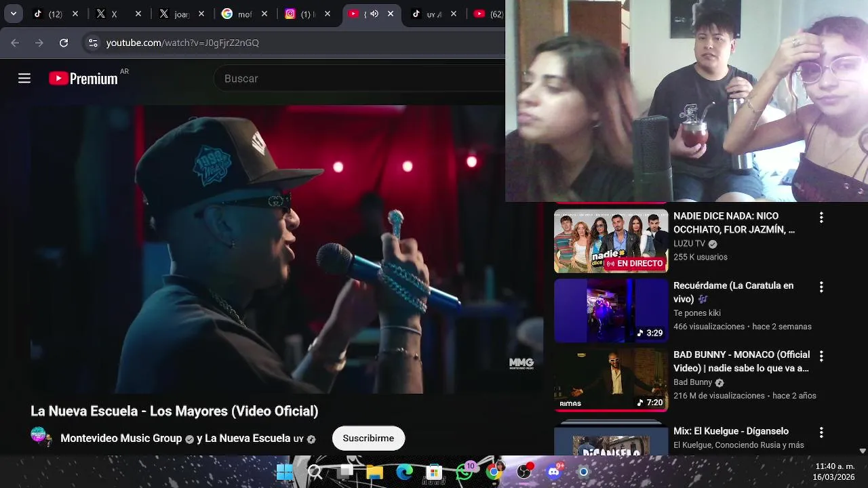The image size is (868, 488).
Task: Open more options for Mix El Kuelgue
Action: click(821, 432)
